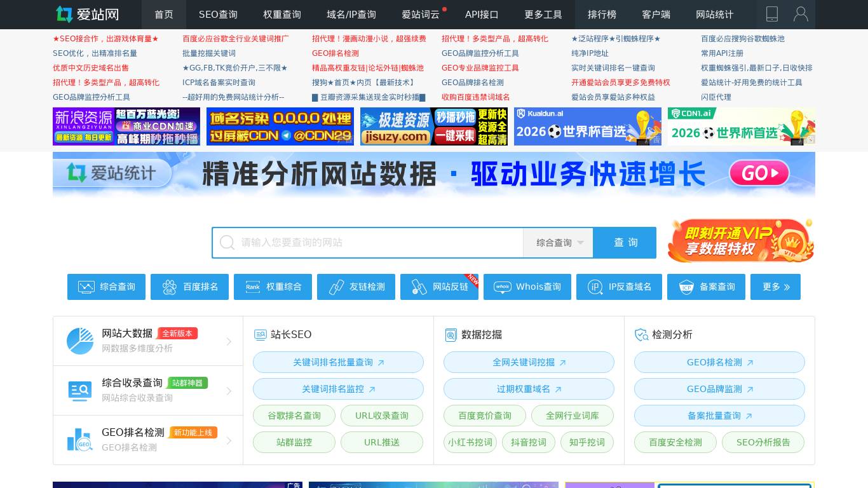Open the 全网行业词库 link
This screenshot has width=868, height=488.
[573, 416]
